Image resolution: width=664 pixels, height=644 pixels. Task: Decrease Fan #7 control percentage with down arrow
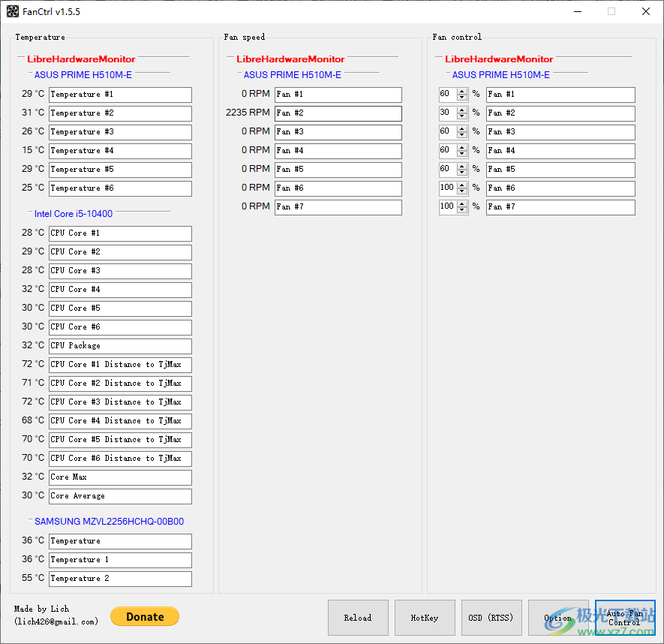click(x=462, y=210)
